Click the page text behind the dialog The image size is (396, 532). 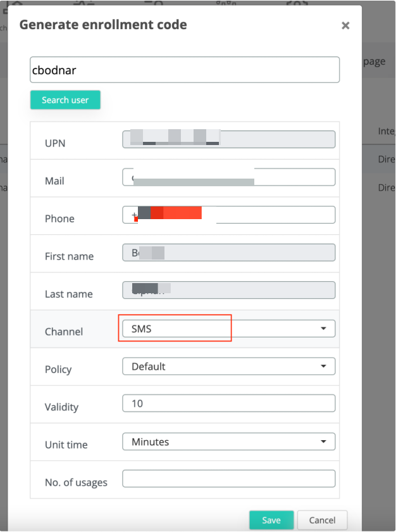[374, 61]
